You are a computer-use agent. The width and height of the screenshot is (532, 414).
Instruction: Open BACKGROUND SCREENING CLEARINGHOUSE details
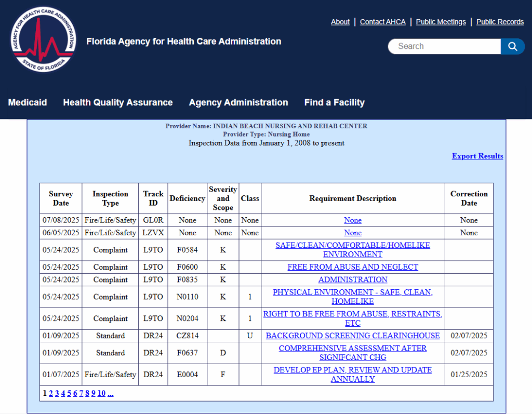coord(353,336)
